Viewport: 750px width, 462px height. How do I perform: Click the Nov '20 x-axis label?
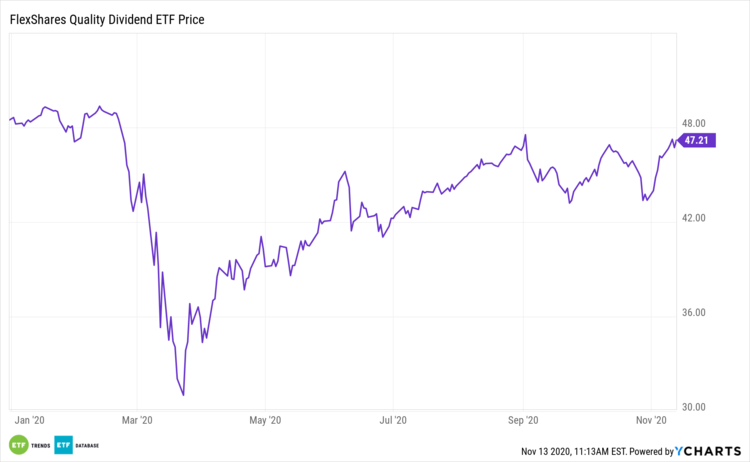[653, 421]
